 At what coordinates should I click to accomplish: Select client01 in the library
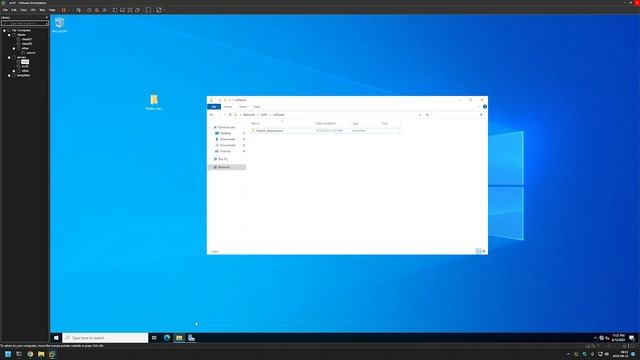(x=27, y=39)
